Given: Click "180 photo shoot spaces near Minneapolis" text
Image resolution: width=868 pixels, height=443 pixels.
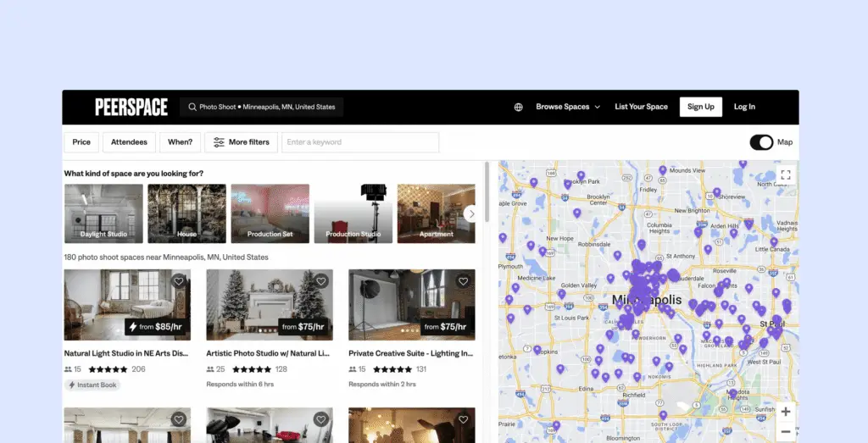Looking at the screenshot, I should pos(166,257).
